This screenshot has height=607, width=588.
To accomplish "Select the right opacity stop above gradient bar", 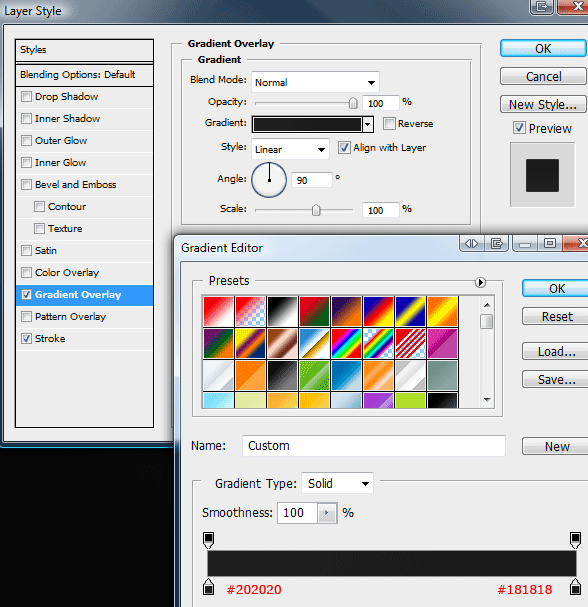I will 575,540.
